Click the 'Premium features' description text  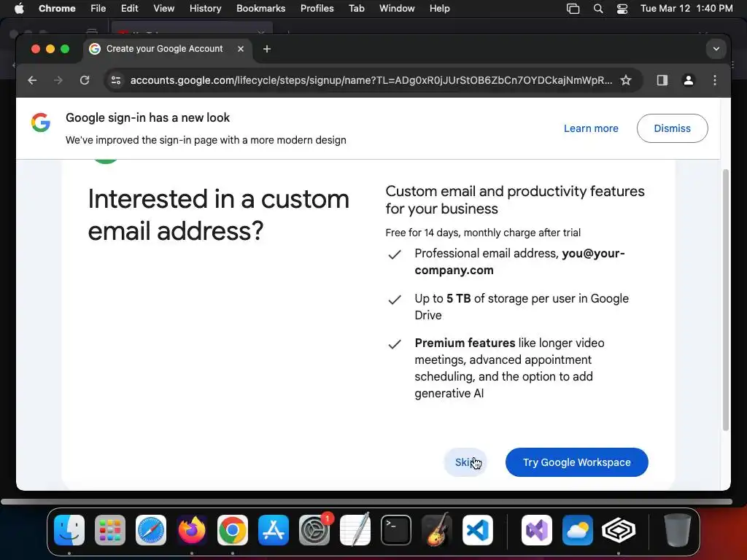tap(509, 368)
